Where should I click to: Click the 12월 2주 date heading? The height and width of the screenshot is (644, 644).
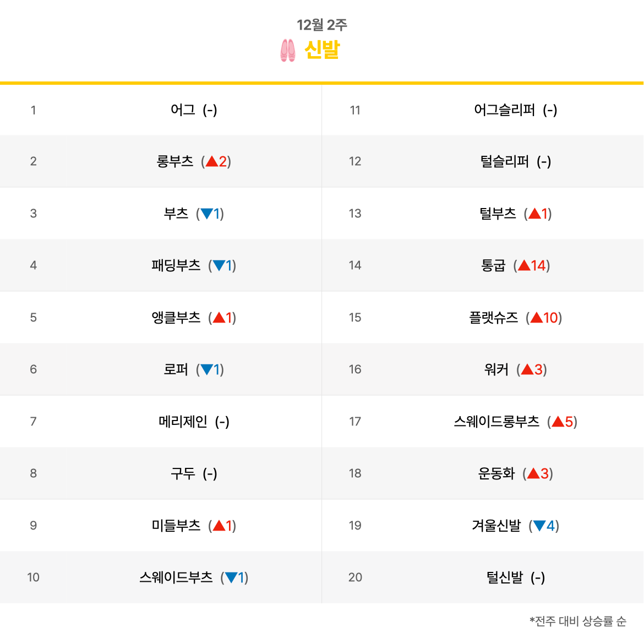click(x=322, y=25)
